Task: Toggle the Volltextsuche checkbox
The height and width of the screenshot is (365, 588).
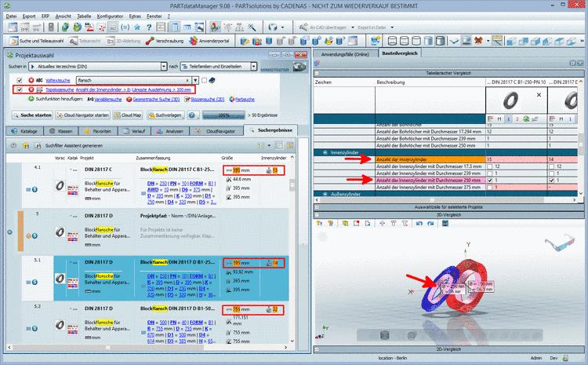Action: (x=20, y=79)
